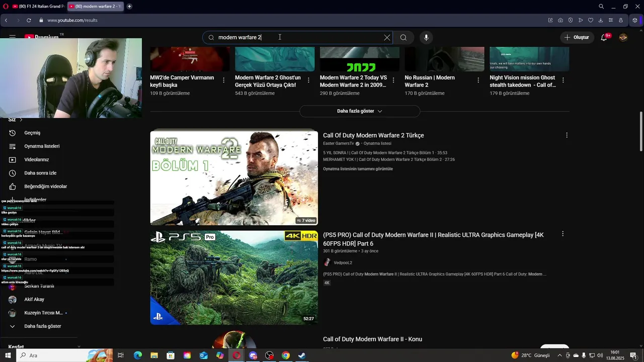
Task: Open the account avatar menu
Action: tap(623, 37)
